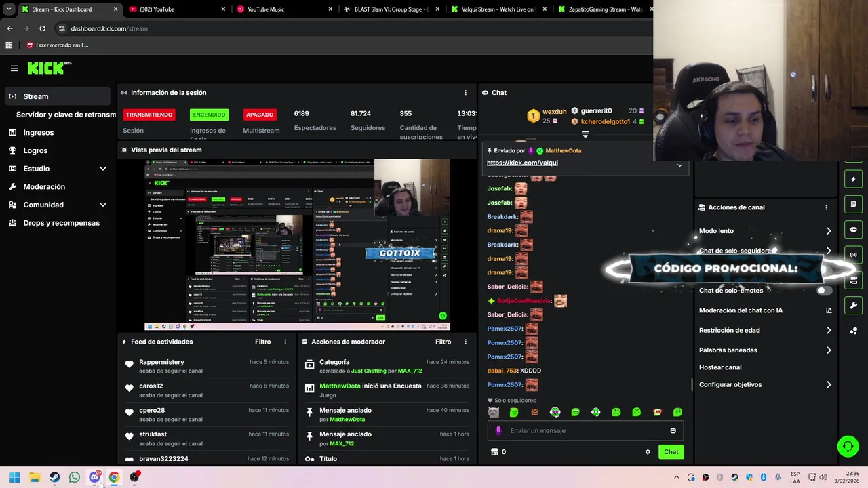The image size is (868, 488).
Task: Switch to the BLAST Slam VI browser tab
Action: tap(392, 9)
